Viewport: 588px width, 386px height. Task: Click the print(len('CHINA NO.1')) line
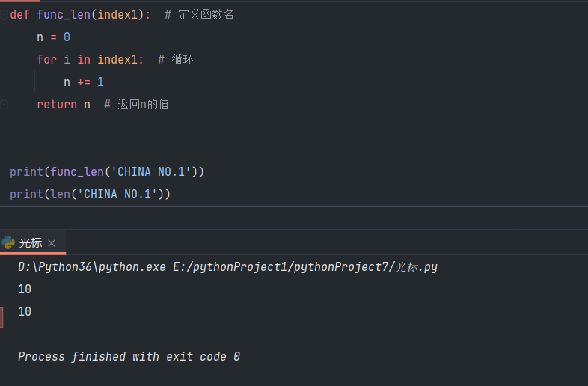(91, 194)
